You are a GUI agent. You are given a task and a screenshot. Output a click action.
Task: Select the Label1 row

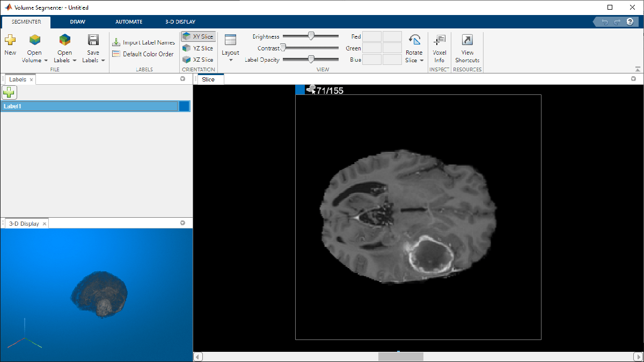[x=96, y=106]
